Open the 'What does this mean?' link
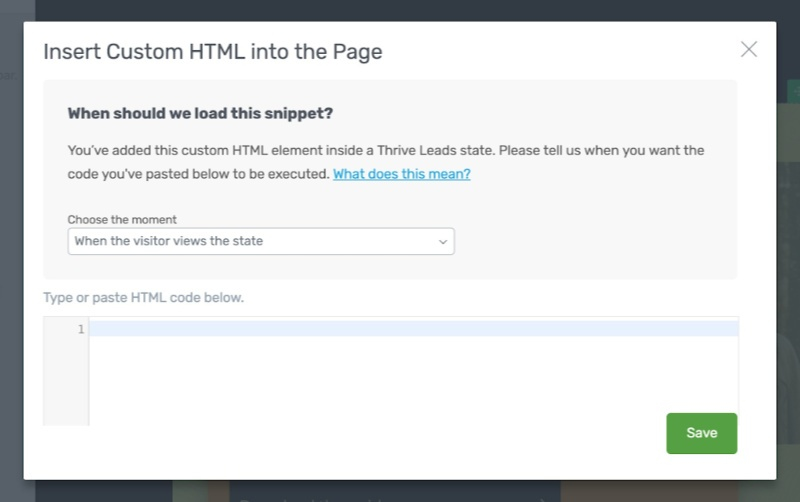 click(401, 174)
